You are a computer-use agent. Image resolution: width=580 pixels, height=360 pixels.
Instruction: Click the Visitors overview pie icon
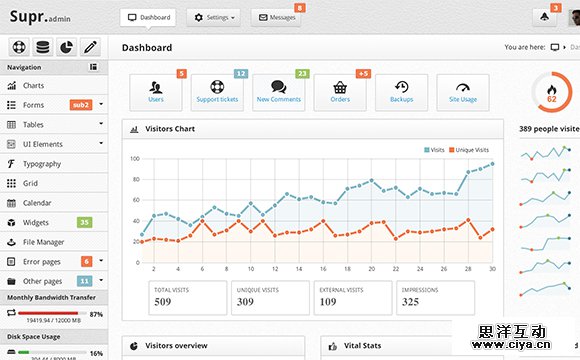(x=134, y=346)
